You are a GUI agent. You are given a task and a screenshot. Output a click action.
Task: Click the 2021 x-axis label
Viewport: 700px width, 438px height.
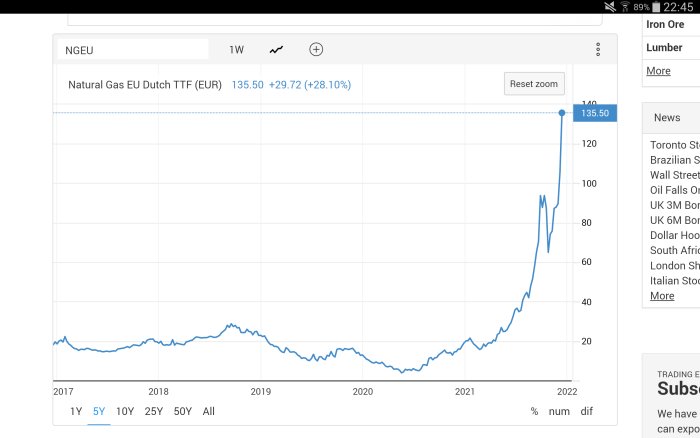[465, 392]
